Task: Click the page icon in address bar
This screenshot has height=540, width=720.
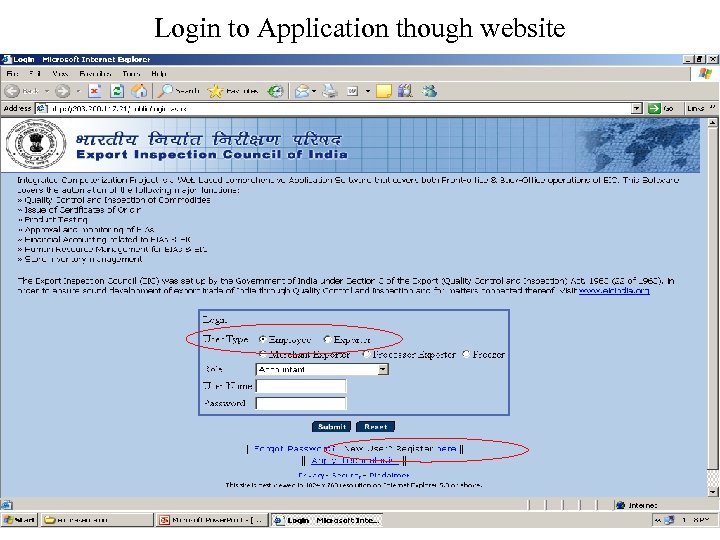Action: (42, 108)
